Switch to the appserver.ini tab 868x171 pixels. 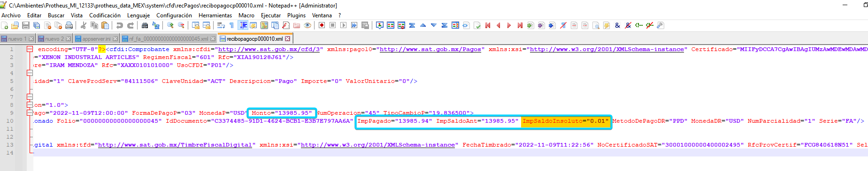point(97,38)
